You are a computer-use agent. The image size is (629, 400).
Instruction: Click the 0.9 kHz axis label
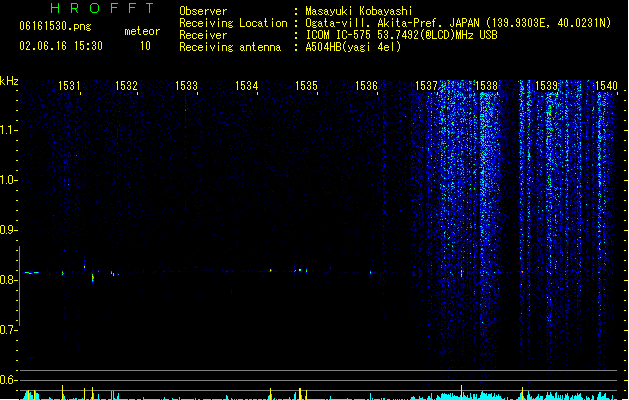7,230
